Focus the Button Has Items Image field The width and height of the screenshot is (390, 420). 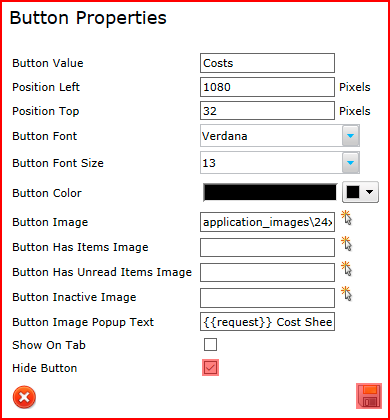[x=267, y=247]
